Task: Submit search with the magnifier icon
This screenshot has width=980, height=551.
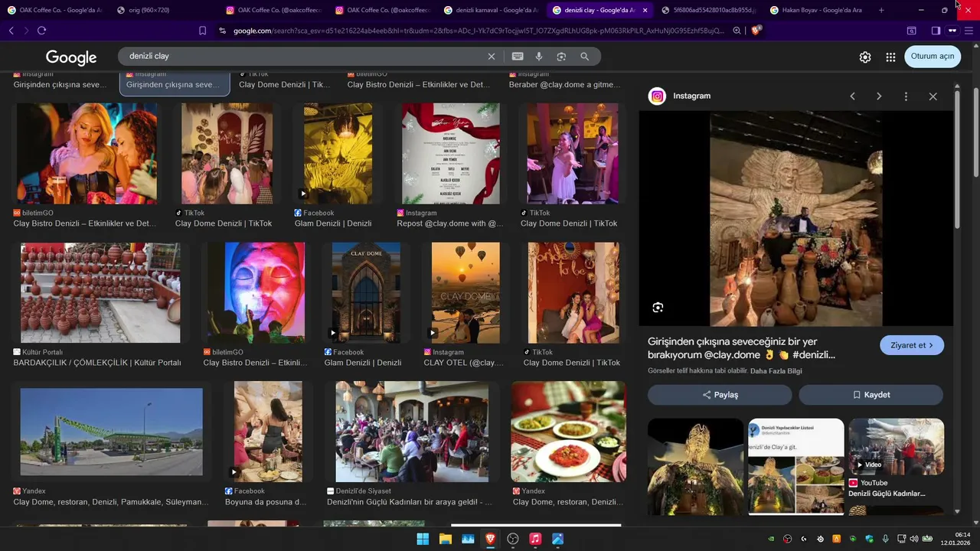Action: (585, 57)
